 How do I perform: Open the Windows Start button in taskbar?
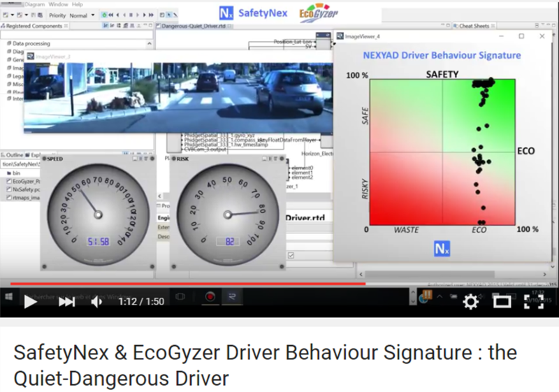point(8,297)
